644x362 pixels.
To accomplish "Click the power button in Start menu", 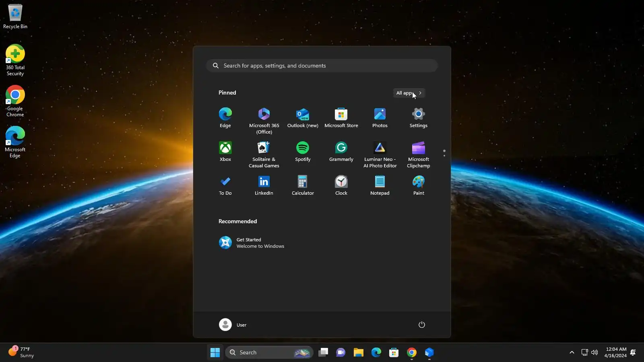I will (x=422, y=325).
